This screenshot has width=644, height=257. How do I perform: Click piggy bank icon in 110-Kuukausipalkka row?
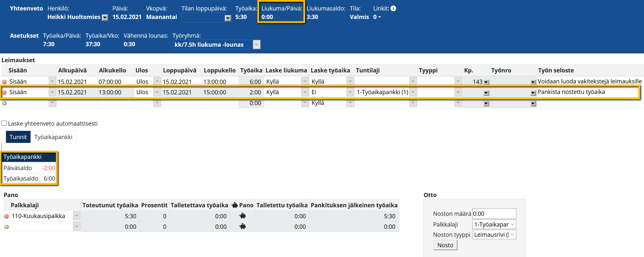click(x=242, y=216)
